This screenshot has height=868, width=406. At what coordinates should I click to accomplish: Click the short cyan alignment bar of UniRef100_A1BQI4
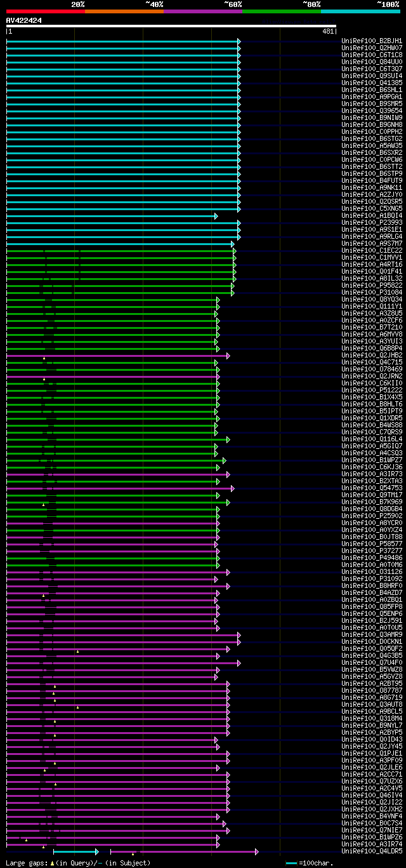(112, 215)
